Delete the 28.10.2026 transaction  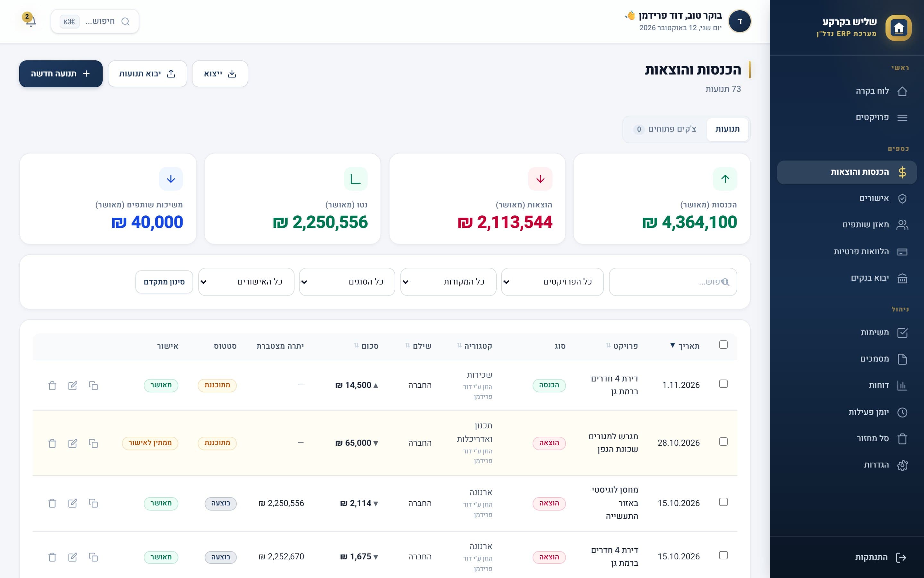[x=52, y=443]
